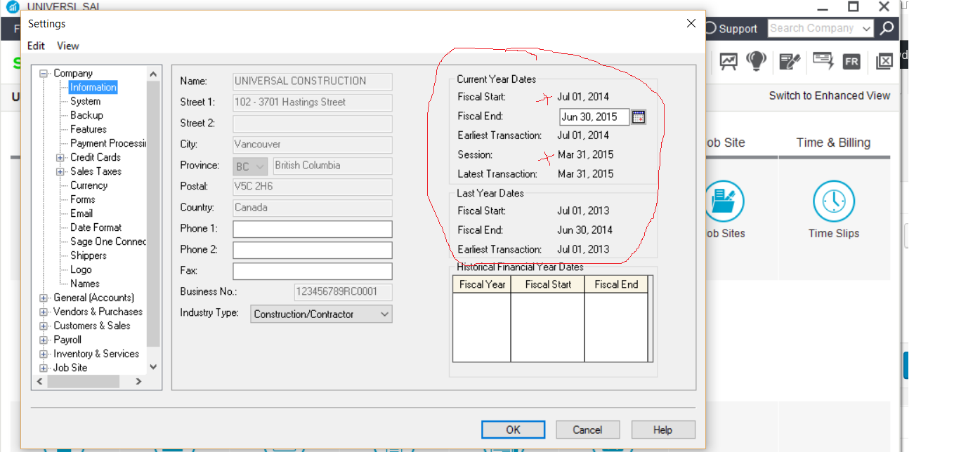Click Switch to Enhanced View link

pos(830,95)
